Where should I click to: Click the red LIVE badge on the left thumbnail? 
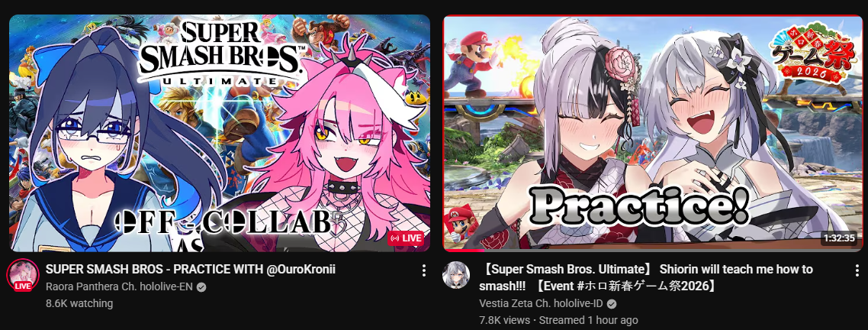click(x=406, y=238)
